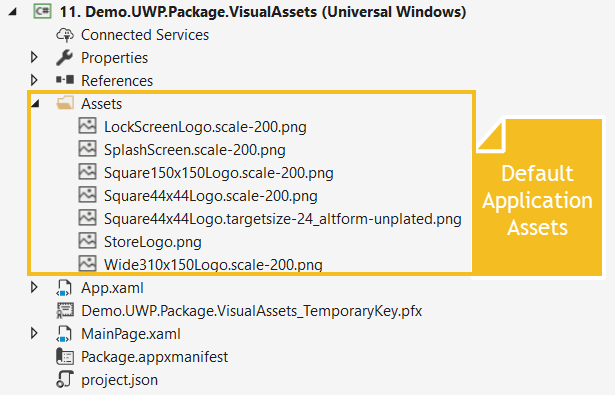Collapse the Demo.UWP.Package.VisualAssets project node

click(x=13, y=12)
